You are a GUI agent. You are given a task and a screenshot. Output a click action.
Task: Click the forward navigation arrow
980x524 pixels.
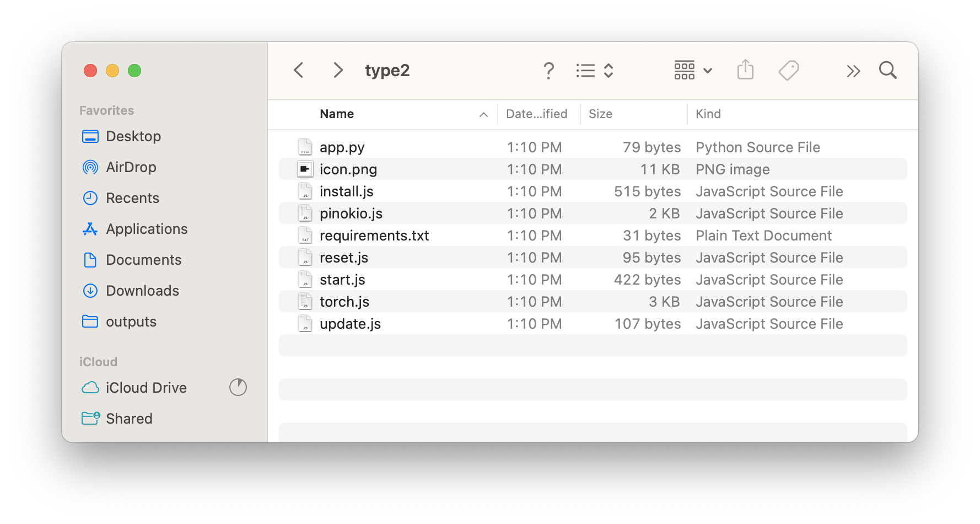(x=338, y=71)
